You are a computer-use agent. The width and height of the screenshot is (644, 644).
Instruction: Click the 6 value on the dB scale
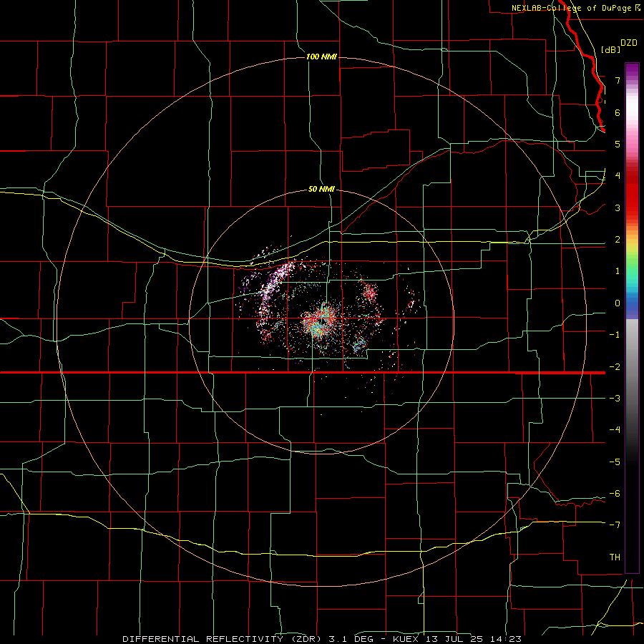coord(618,112)
